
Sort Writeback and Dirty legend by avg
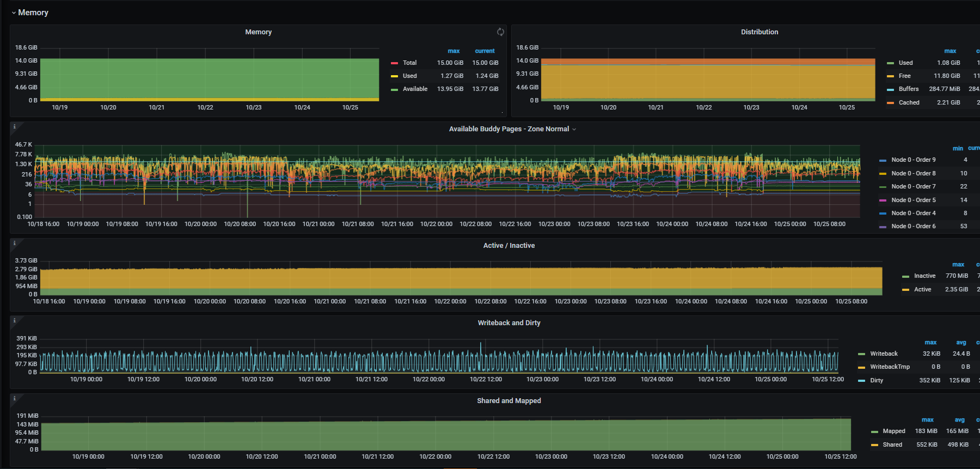pyautogui.click(x=960, y=343)
